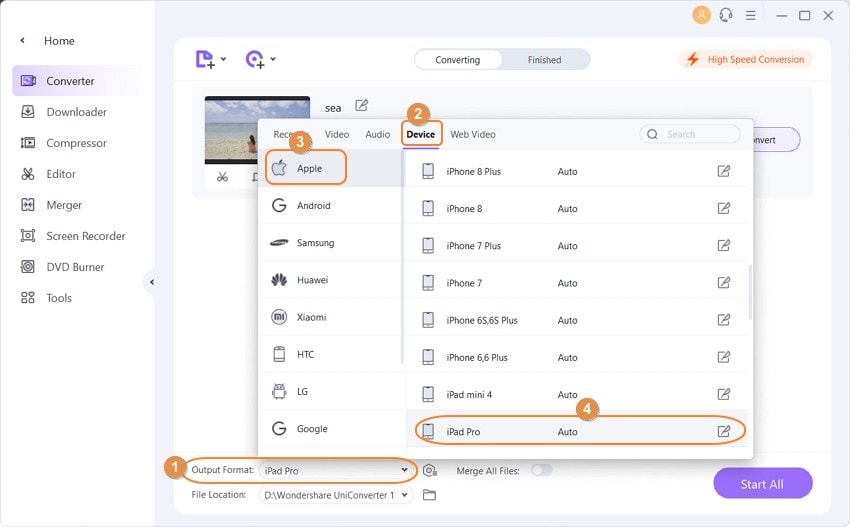Go back to Home

click(47, 41)
